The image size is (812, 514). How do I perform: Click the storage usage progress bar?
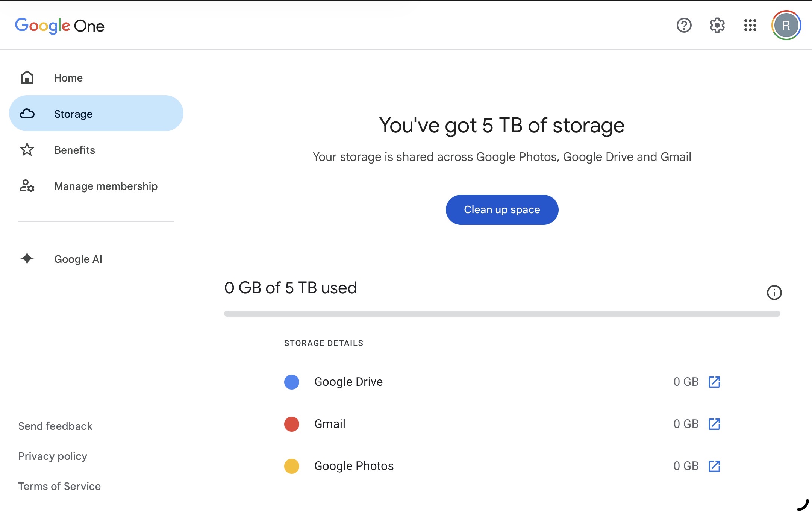[502, 314]
